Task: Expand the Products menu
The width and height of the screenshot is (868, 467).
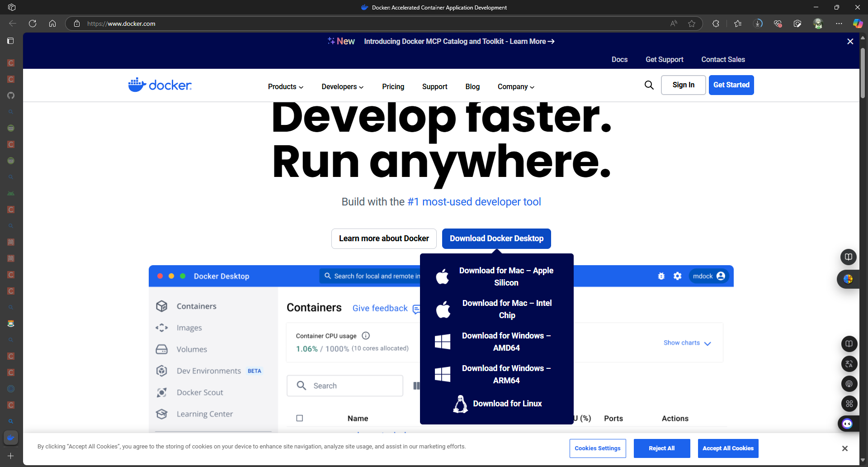Action: tap(286, 86)
